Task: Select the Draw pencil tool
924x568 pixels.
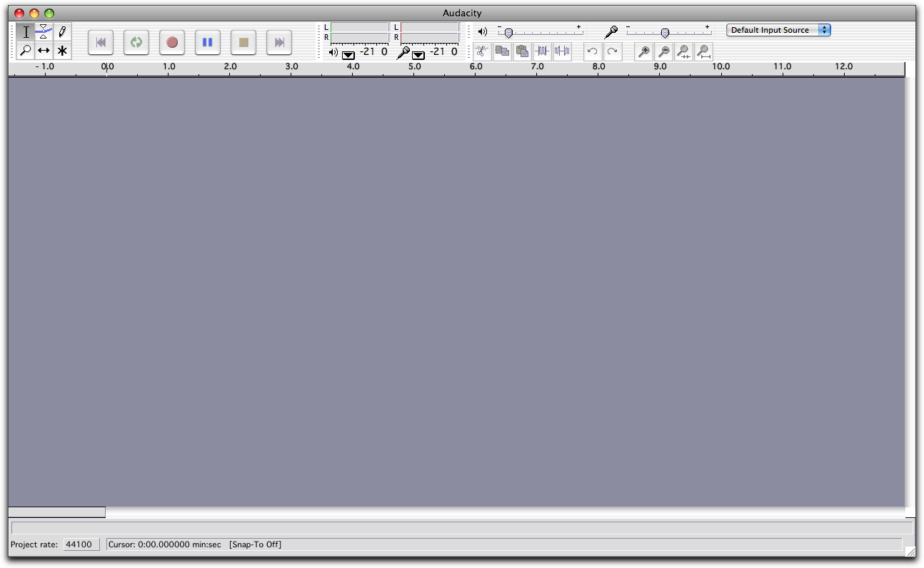Action: pyautogui.click(x=62, y=32)
